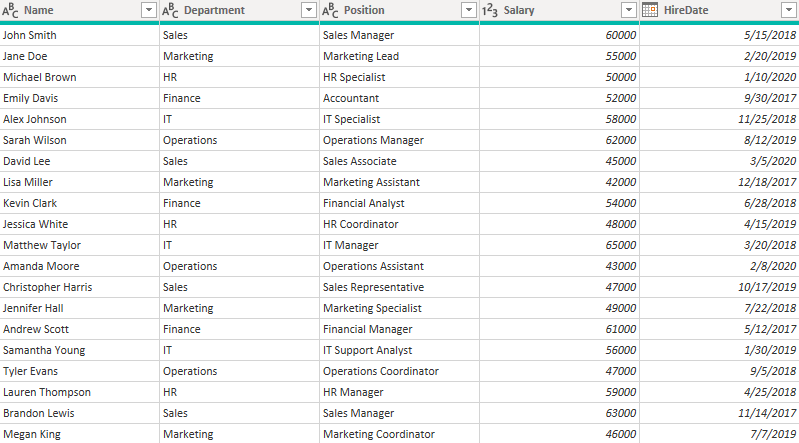The image size is (799, 443).
Task: Select the cell 'Lauren Thompson'
Action: (x=79, y=392)
